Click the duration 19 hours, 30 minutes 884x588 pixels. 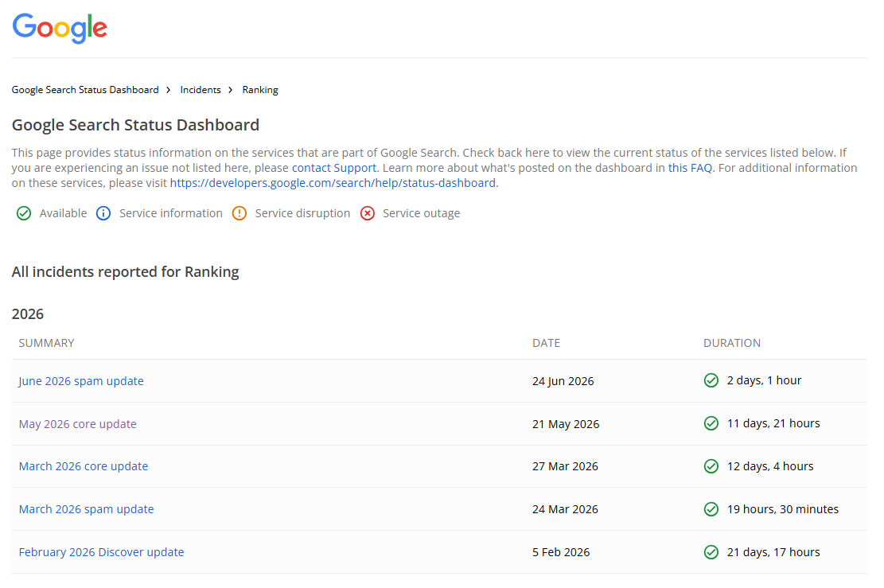pos(782,509)
